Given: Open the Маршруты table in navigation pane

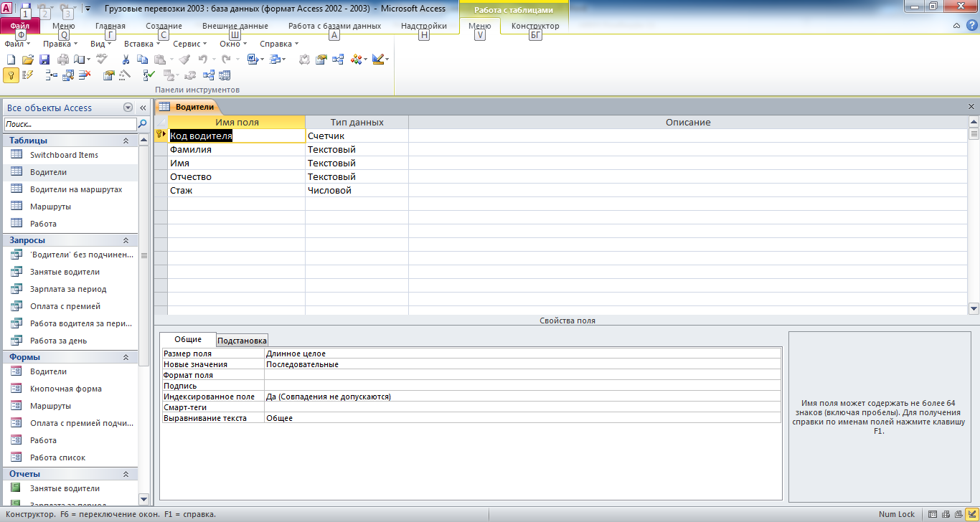Looking at the screenshot, I should 50,207.
